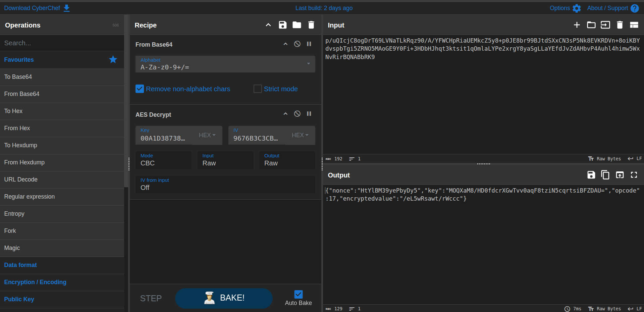Save output to file
Viewport: 644px width, 312px height.
[x=591, y=175]
